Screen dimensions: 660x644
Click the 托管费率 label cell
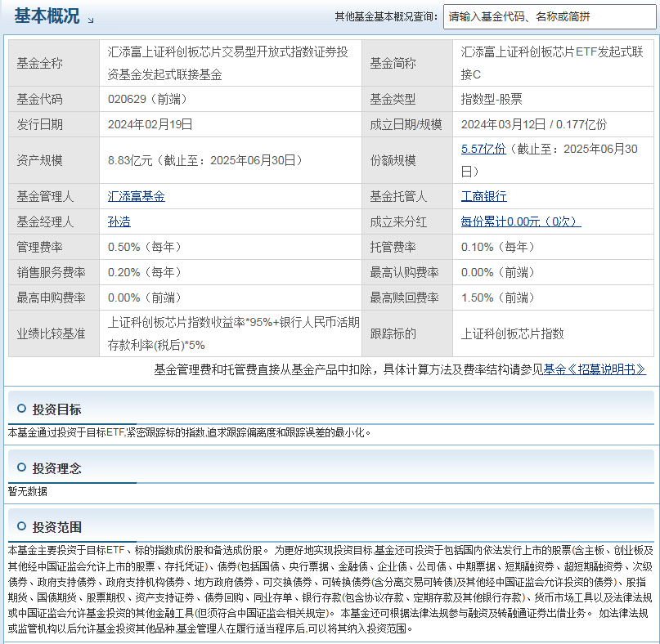click(x=407, y=247)
